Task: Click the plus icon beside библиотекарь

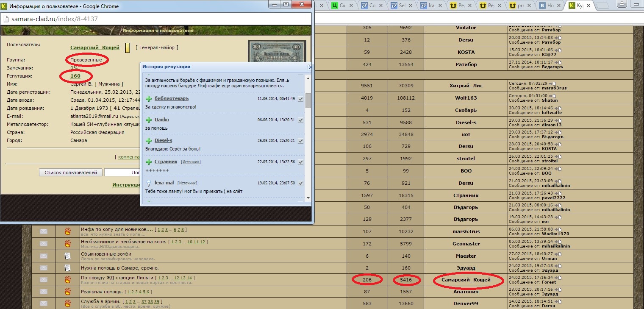Action: (148, 99)
